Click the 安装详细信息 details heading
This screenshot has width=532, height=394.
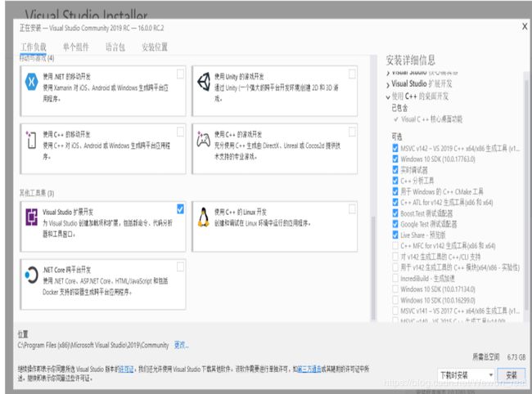[411, 60]
